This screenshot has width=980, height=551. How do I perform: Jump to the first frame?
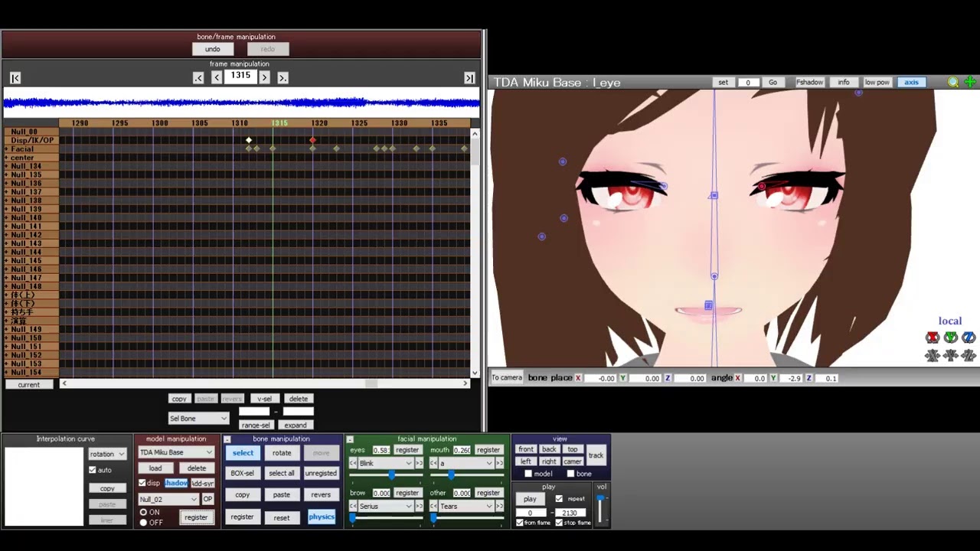[15, 78]
